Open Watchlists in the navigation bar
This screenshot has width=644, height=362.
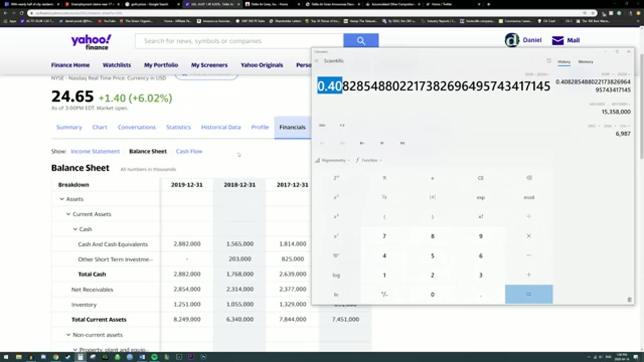117,65
